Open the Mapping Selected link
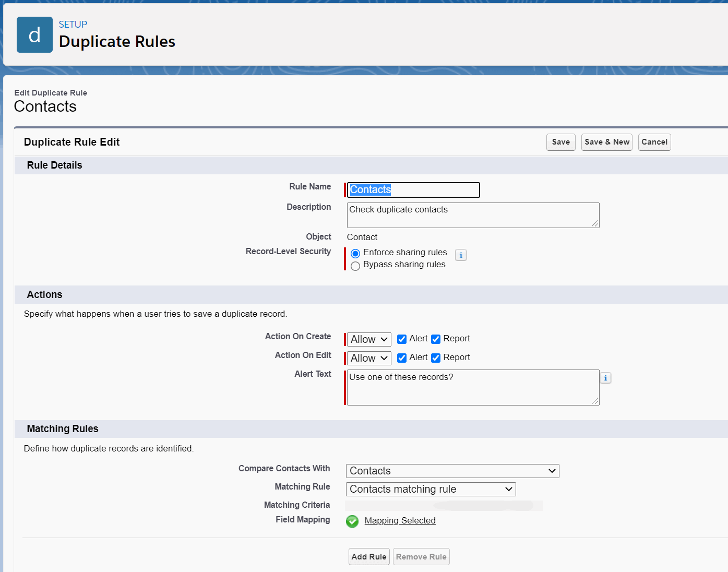 pos(400,520)
